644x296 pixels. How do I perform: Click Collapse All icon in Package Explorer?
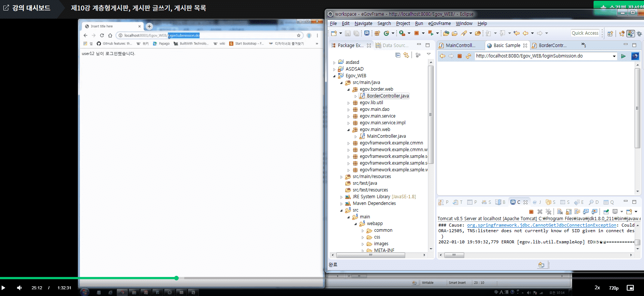tap(398, 55)
